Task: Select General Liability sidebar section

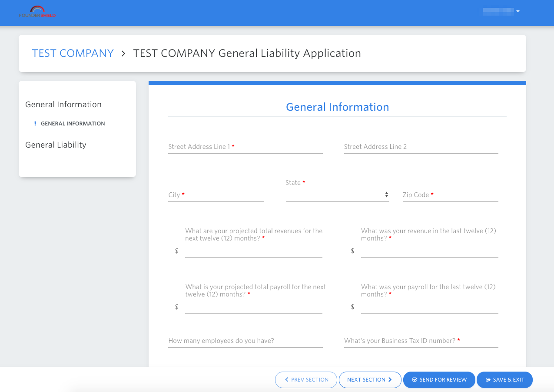Action: pos(56,145)
